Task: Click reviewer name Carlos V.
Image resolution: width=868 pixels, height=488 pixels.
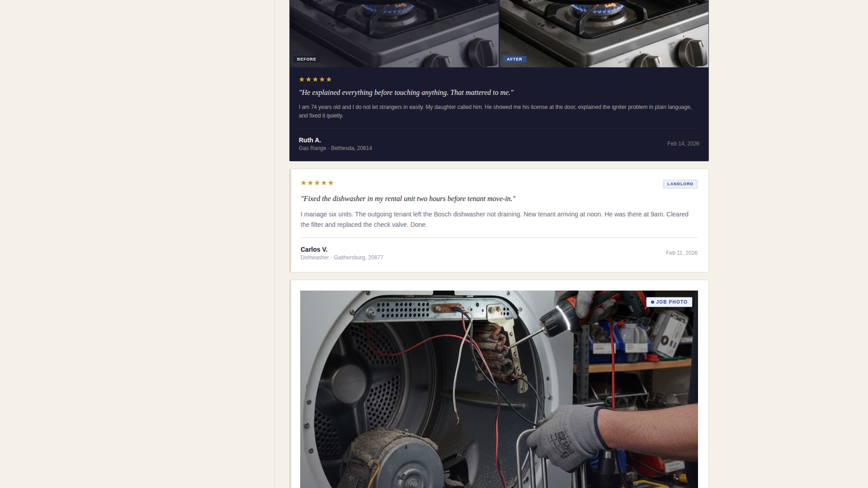Action: click(314, 249)
